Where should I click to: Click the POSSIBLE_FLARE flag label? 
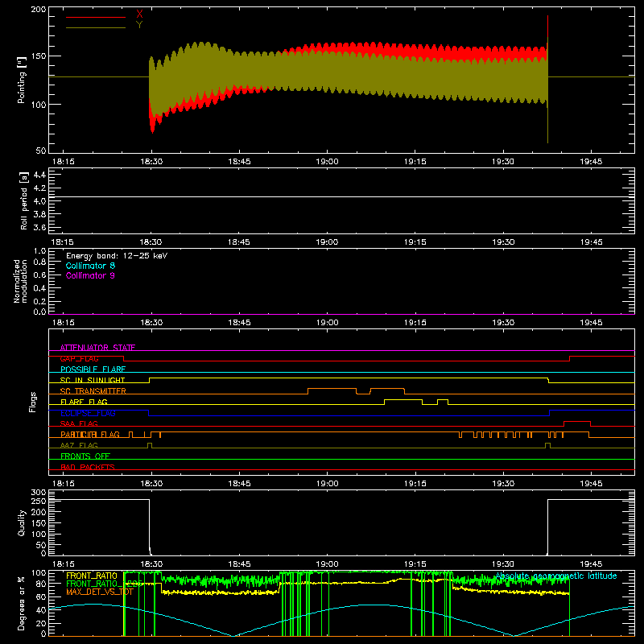(x=93, y=369)
